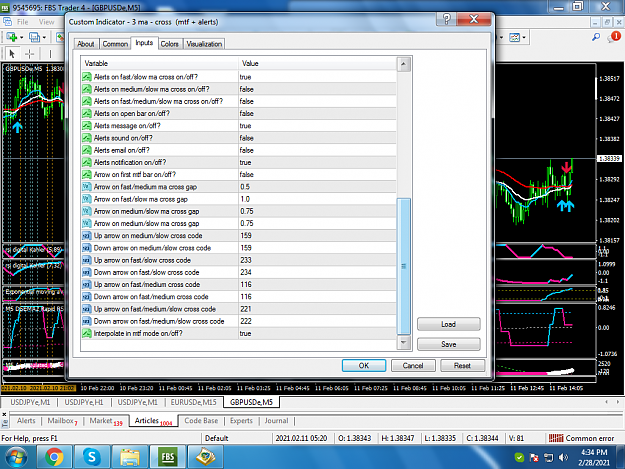Click the chart template toolbar icon
This screenshot has width=625, height=469.
514,37
